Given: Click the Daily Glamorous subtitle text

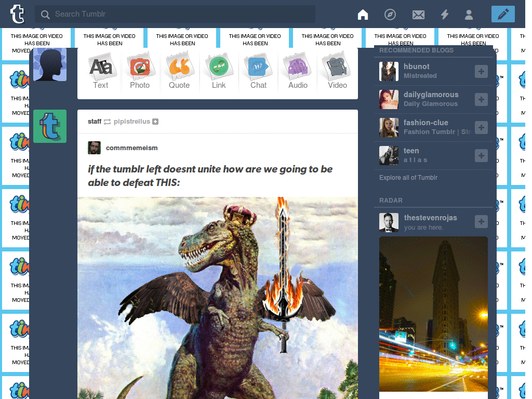Looking at the screenshot, I should pos(431,104).
